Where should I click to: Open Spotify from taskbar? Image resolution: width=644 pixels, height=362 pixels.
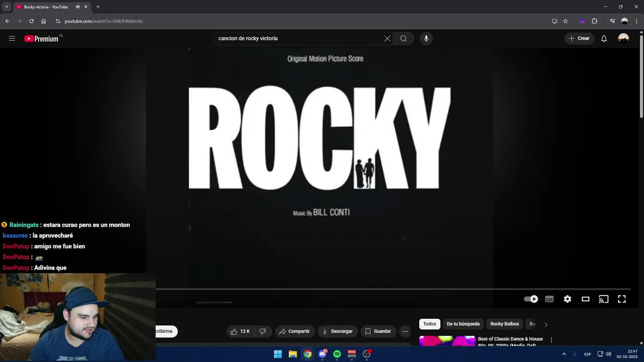pos(337,354)
